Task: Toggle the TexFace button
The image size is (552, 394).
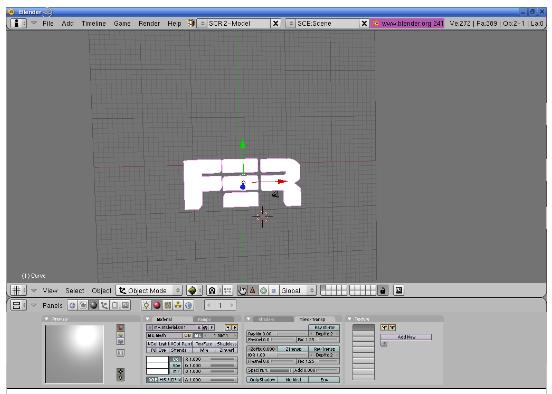Action: (204, 343)
